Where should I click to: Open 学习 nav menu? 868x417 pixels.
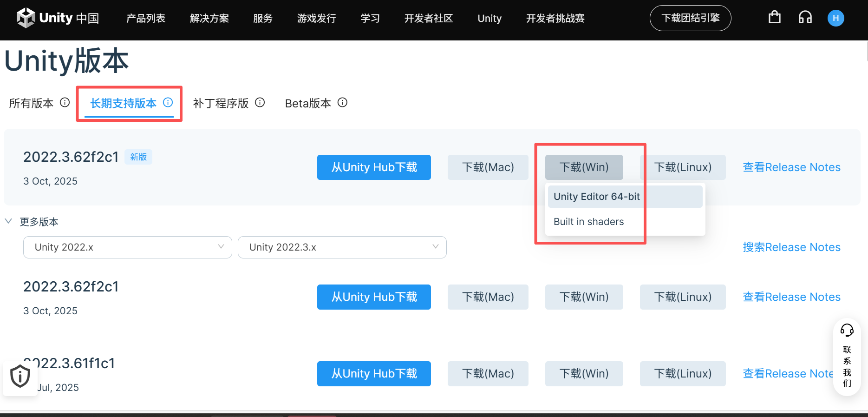tap(370, 18)
